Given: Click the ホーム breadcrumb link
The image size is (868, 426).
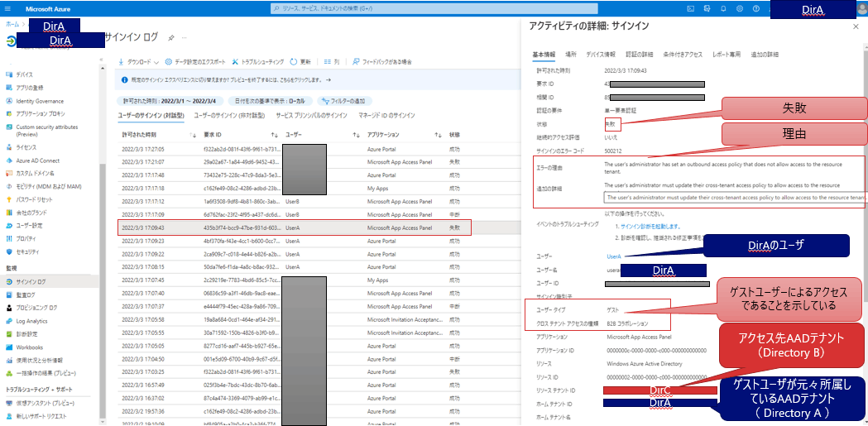Looking at the screenshot, I should [11, 24].
